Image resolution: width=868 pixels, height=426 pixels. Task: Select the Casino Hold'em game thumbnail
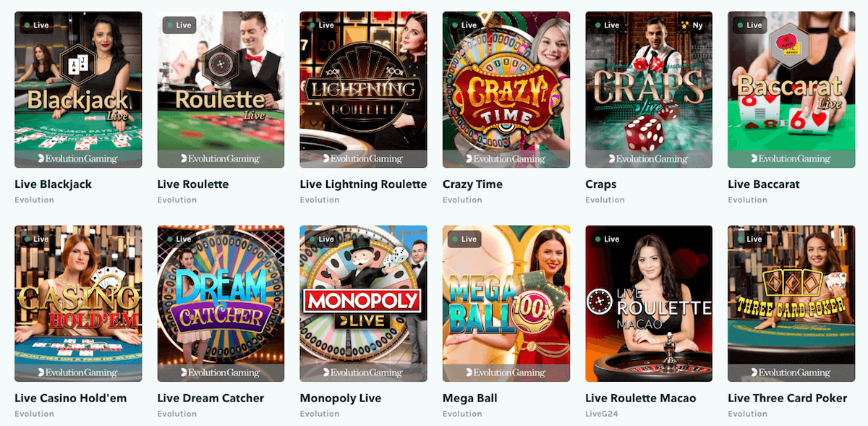click(x=78, y=304)
